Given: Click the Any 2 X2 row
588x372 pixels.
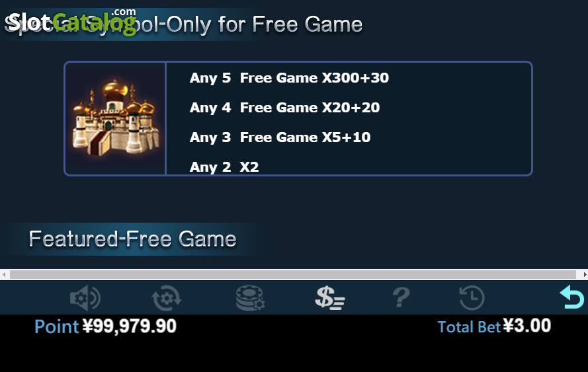Looking at the screenshot, I should [x=224, y=167].
